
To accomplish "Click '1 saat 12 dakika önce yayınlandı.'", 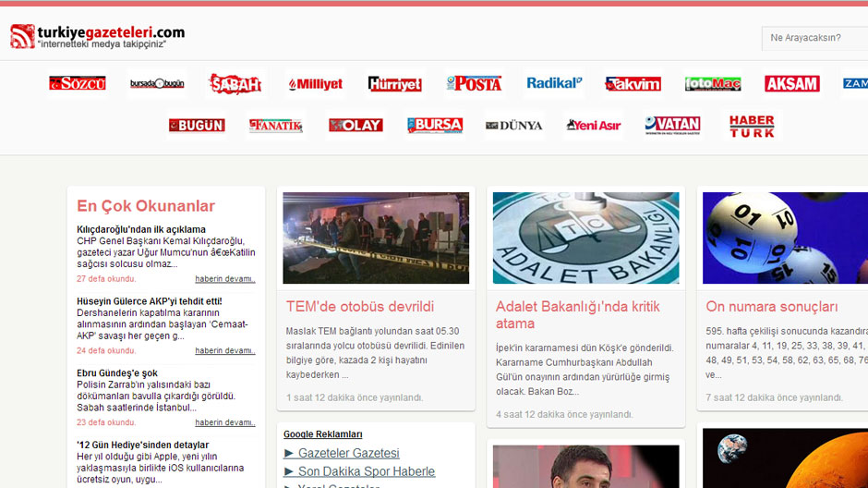I will click(355, 397).
